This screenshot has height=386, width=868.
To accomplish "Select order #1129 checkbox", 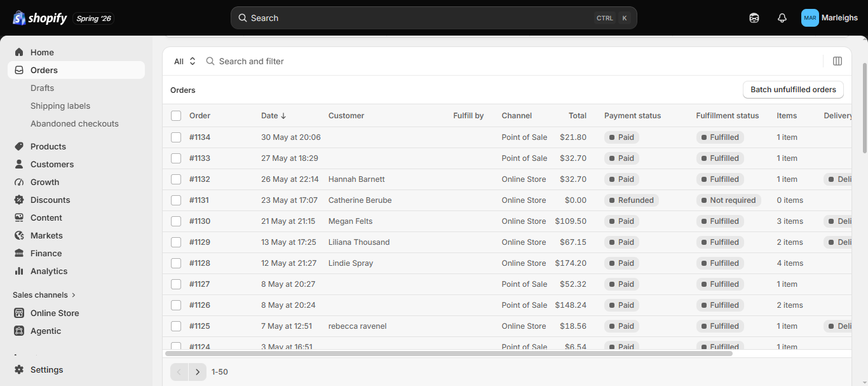I will click(176, 242).
